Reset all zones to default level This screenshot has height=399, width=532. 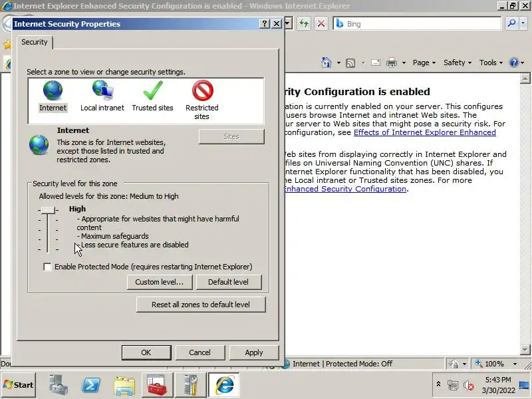[x=201, y=305]
